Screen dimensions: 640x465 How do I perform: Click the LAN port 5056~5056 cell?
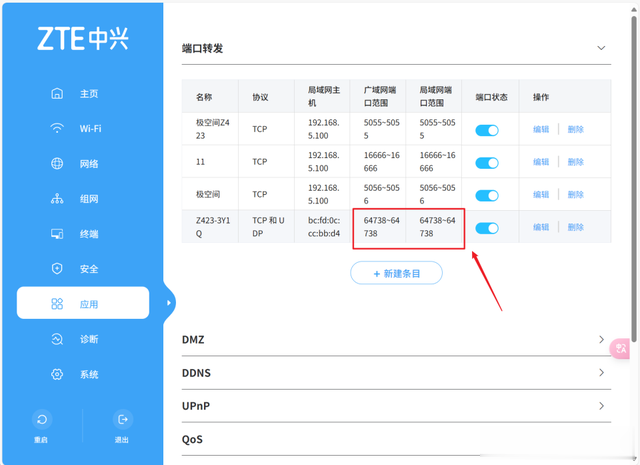point(434,194)
